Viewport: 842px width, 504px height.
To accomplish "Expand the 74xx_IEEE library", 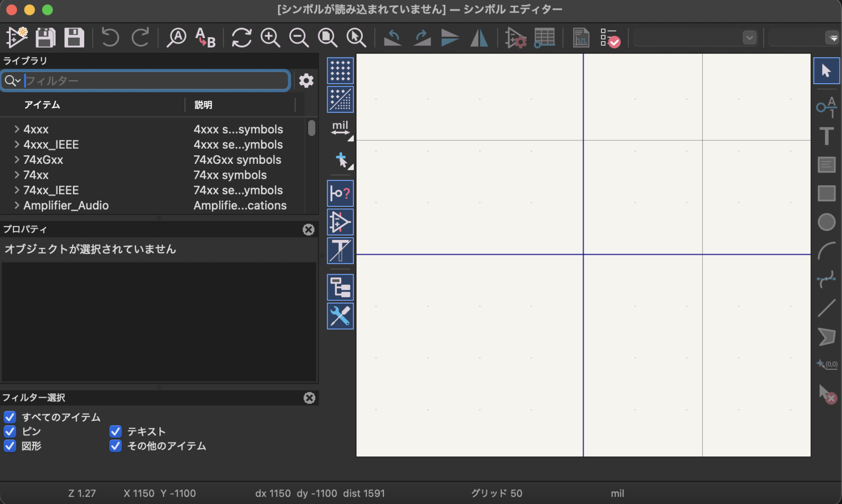I will pyautogui.click(x=17, y=190).
